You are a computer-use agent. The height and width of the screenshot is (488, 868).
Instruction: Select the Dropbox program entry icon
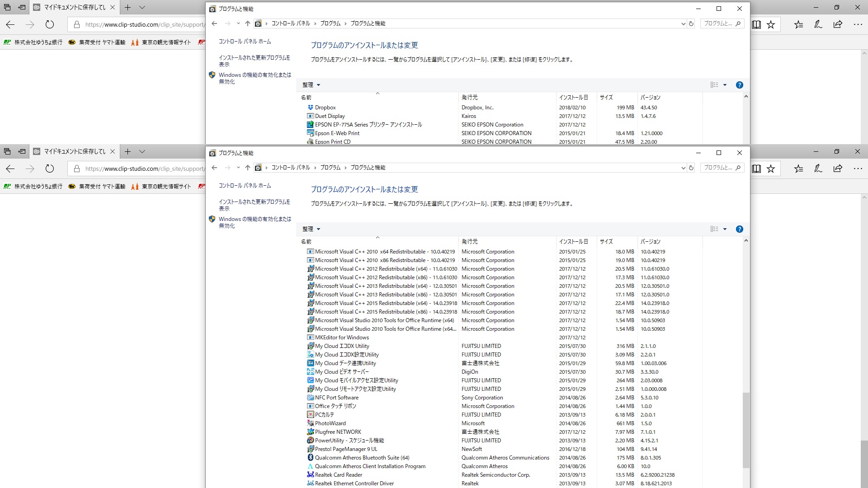310,108
